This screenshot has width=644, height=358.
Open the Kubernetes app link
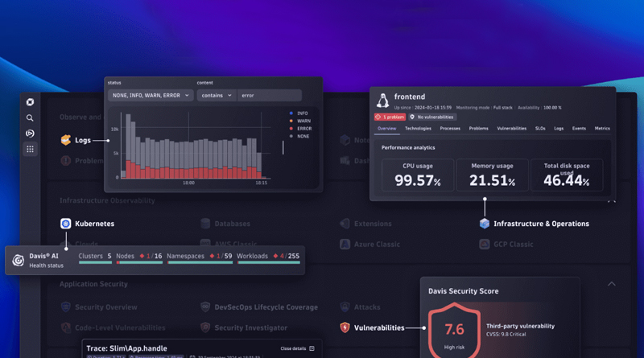tap(94, 224)
